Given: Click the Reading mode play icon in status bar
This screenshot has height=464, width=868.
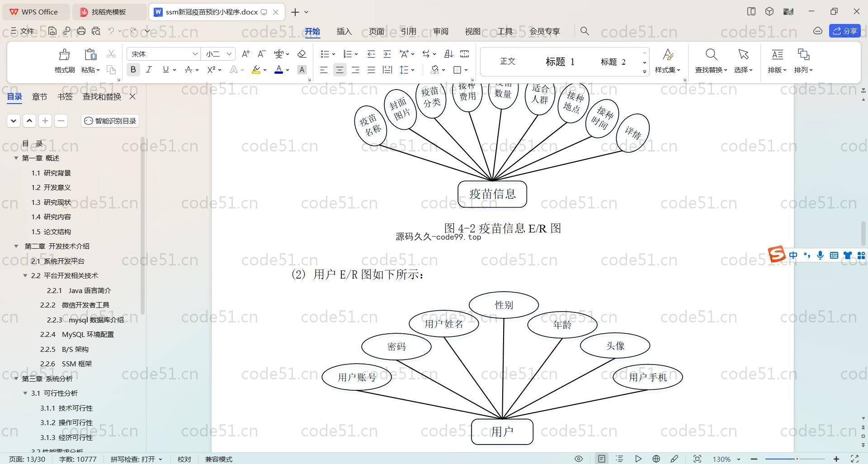Looking at the screenshot, I should (x=638, y=459).
